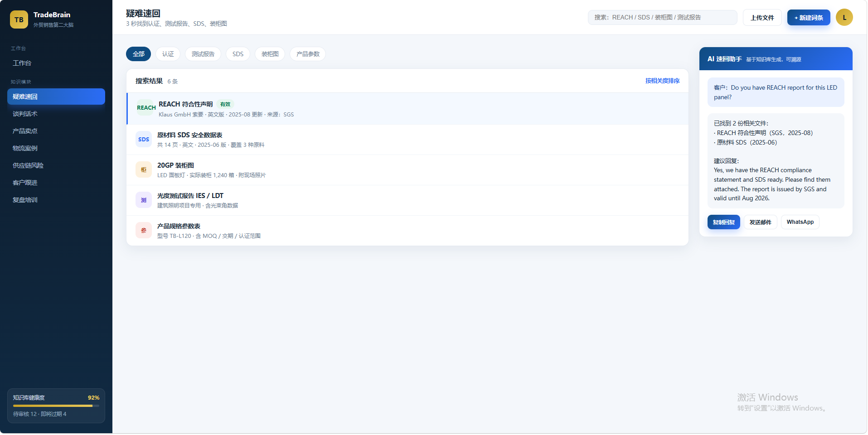Click the + 新建词条 button
Viewport: 868px width, 435px height.
pos(809,18)
